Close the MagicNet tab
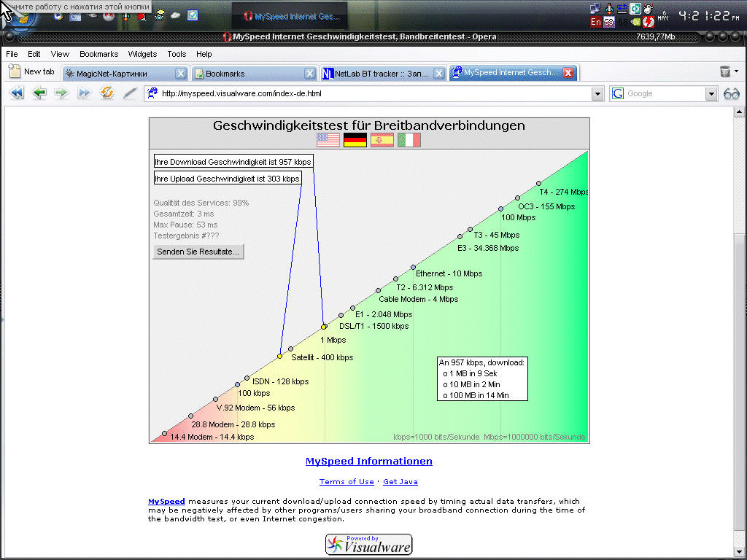Image resolution: width=747 pixels, height=560 pixels. click(181, 74)
